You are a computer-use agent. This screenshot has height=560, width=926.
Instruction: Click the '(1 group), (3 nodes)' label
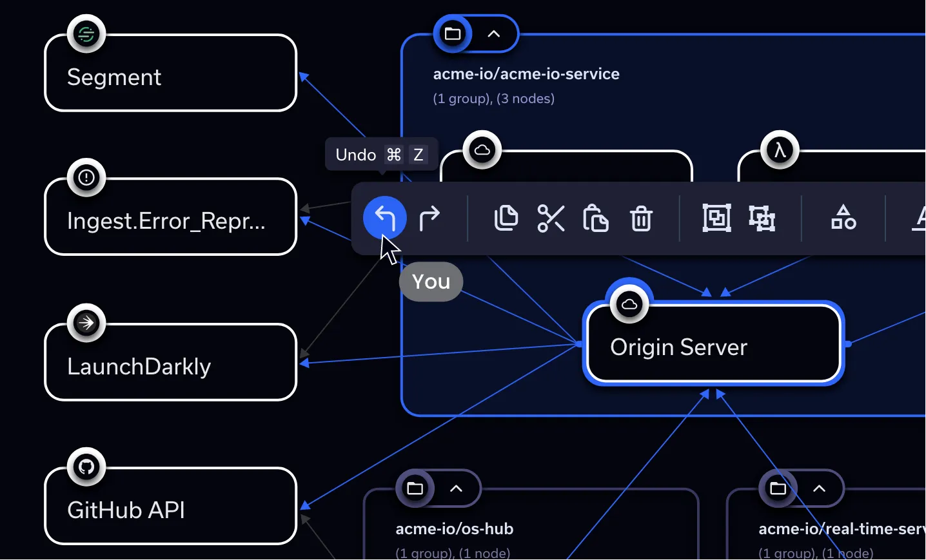click(494, 99)
